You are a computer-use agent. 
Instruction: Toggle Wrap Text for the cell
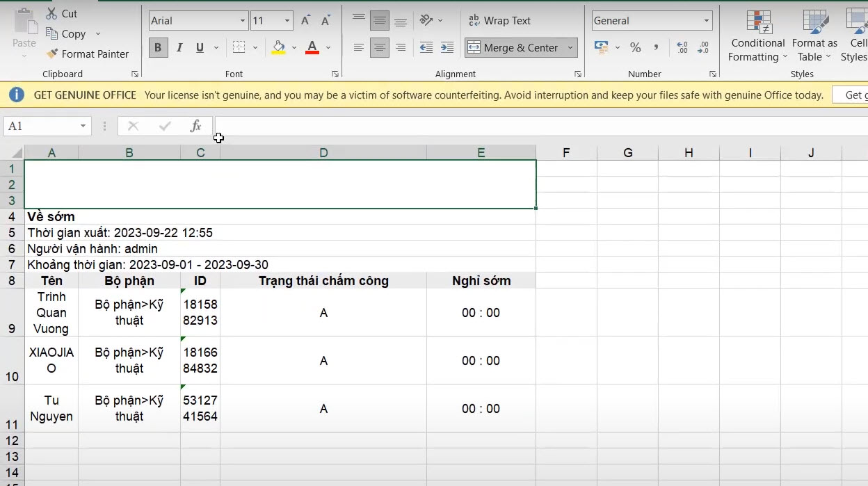coord(499,21)
